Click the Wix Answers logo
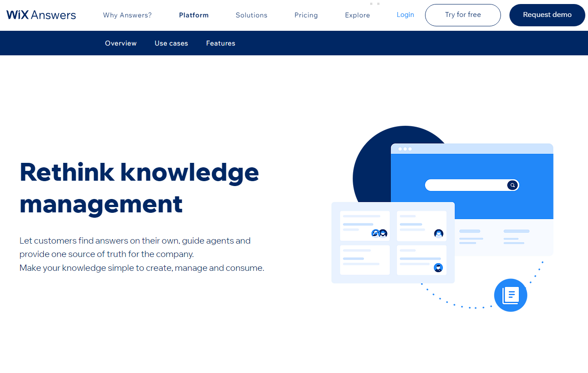 [41, 15]
